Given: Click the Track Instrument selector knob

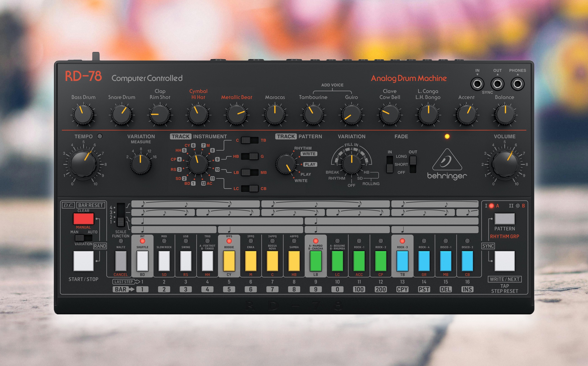Looking at the screenshot, I should coord(198,164).
